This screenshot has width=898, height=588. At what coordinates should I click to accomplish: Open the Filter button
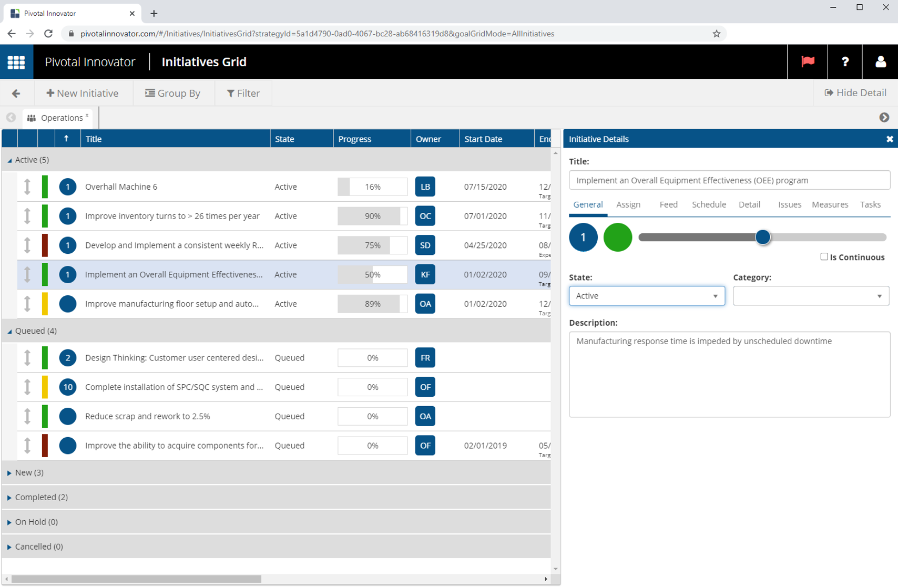tap(243, 94)
